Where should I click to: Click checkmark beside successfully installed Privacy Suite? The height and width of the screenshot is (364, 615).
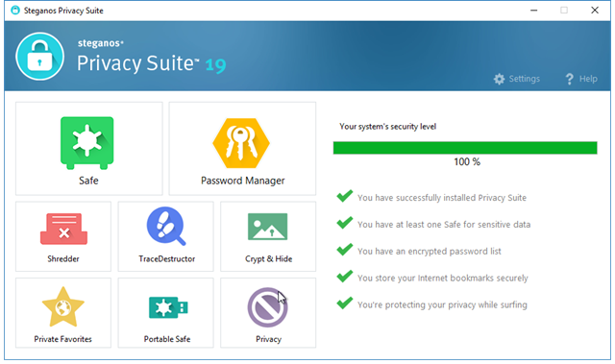click(345, 196)
